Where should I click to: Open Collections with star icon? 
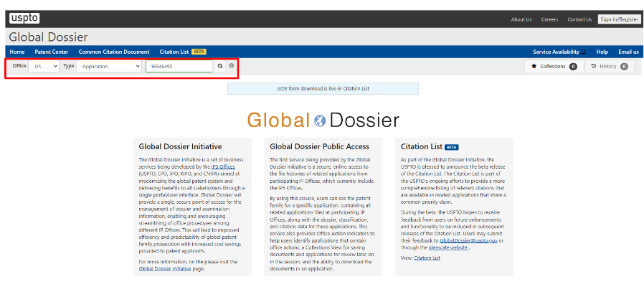coord(554,67)
